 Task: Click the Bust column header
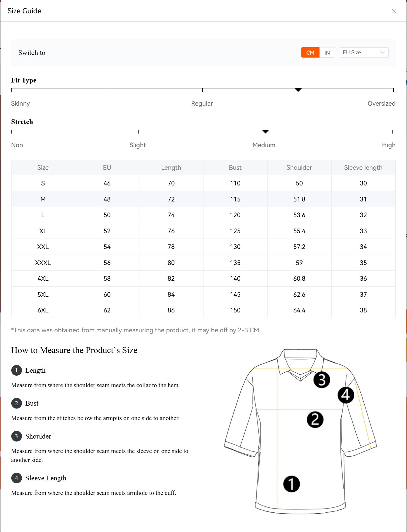click(x=235, y=168)
